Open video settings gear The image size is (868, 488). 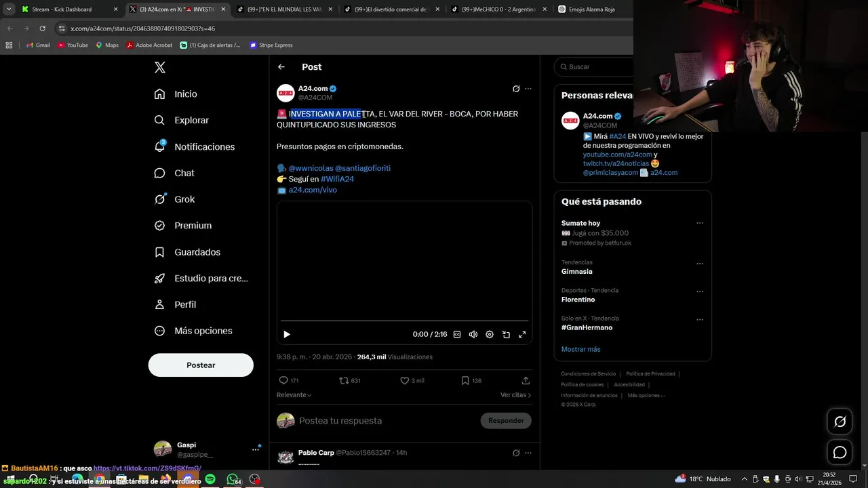pos(490,334)
